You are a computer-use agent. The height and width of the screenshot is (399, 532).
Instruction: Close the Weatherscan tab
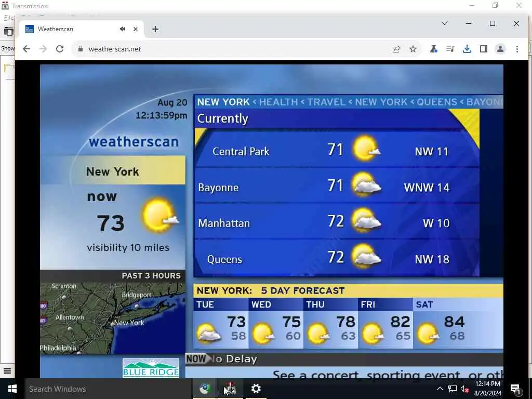coord(136,29)
